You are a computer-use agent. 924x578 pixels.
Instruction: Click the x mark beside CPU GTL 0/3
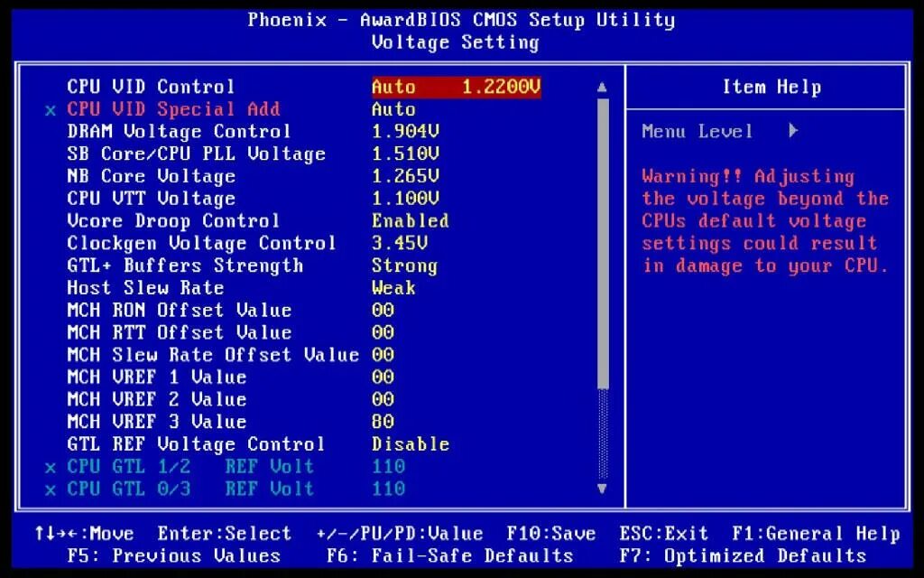(51, 490)
